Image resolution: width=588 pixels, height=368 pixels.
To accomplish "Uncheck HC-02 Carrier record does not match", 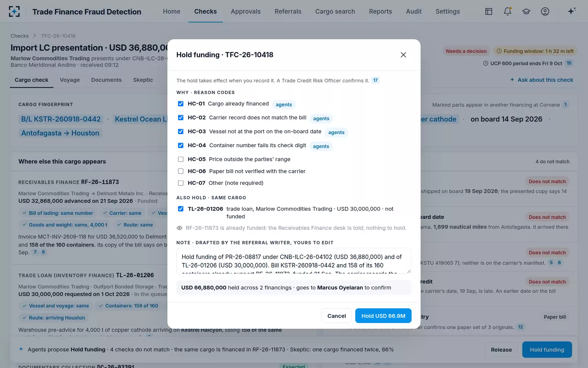I will (180, 118).
